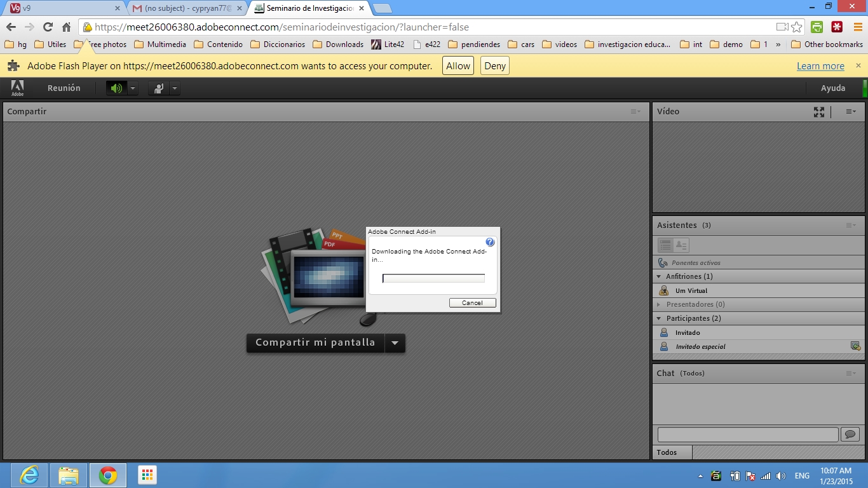Click the address bar URL
The width and height of the screenshot is (868, 488).
(x=282, y=27)
